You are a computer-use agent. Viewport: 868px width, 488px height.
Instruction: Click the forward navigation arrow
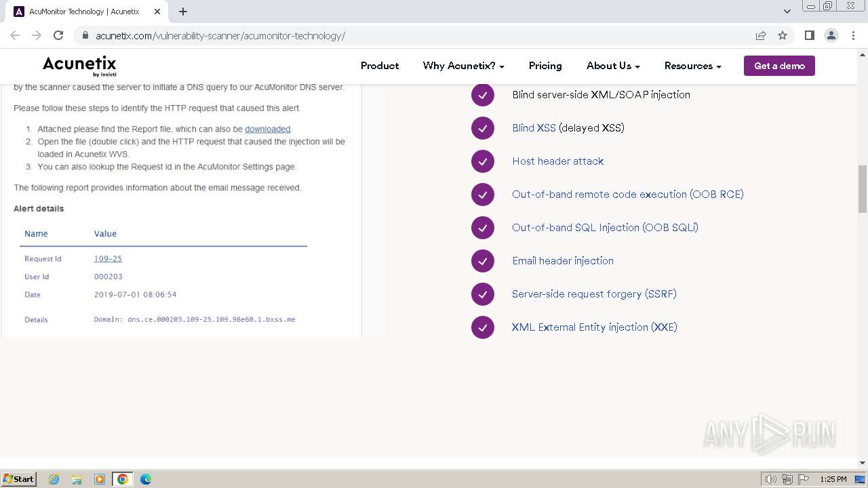point(37,35)
